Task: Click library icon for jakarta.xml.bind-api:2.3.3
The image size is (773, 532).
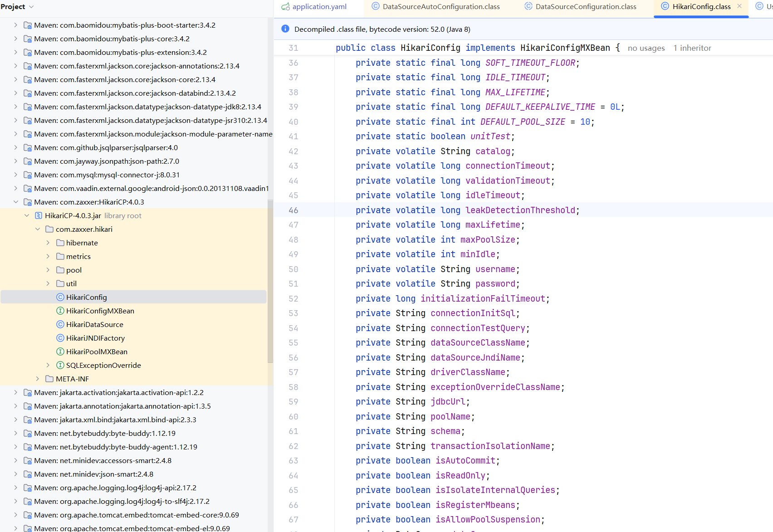Action: pos(28,420)
